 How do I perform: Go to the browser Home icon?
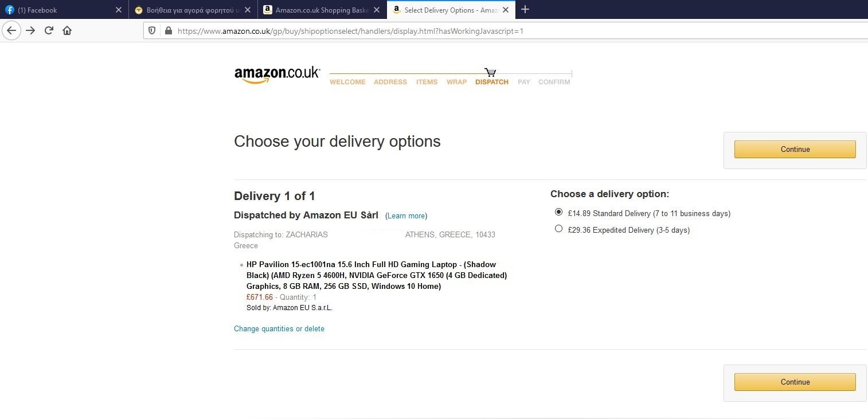tap(67, 30)
